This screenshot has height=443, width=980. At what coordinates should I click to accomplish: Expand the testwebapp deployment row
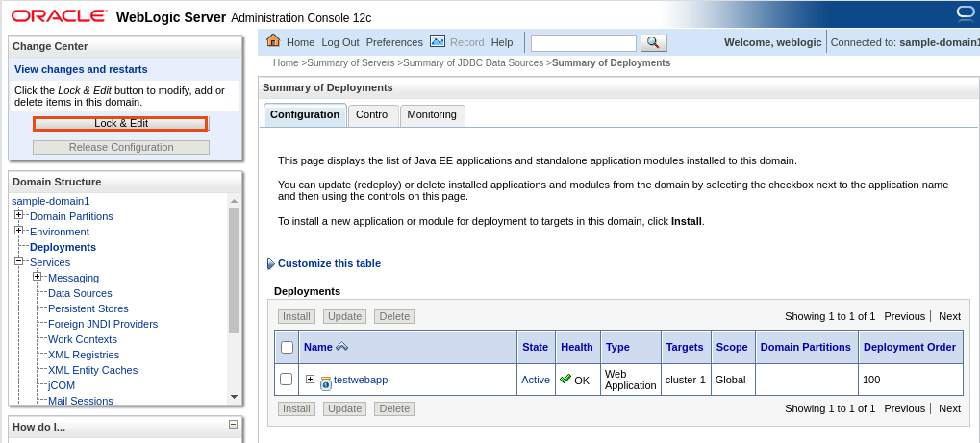(310, 379)
